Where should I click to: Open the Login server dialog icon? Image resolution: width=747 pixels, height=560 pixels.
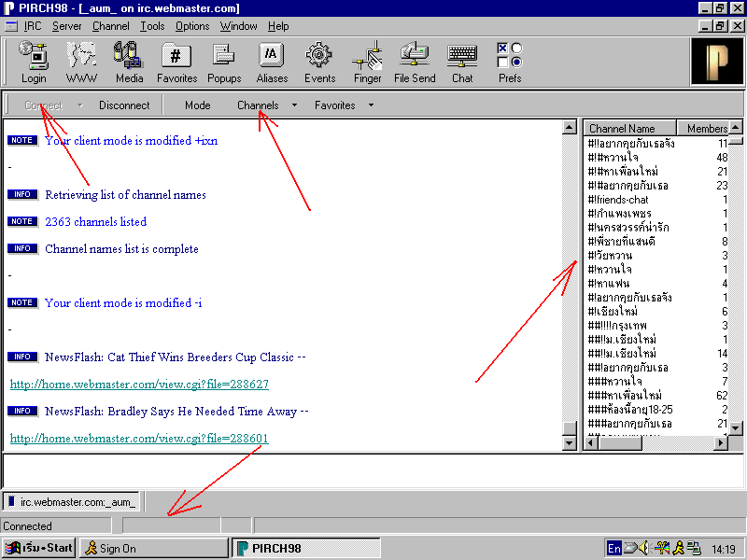point(34,62)
